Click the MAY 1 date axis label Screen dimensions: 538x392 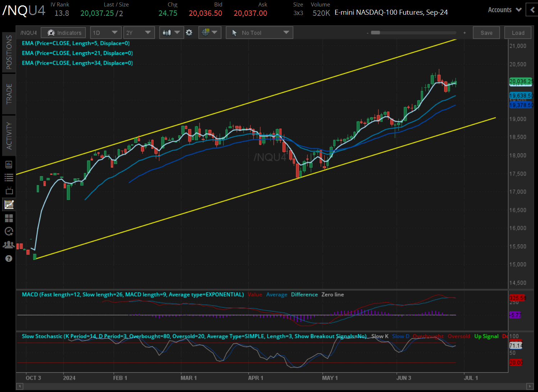[x=330, y=378]
